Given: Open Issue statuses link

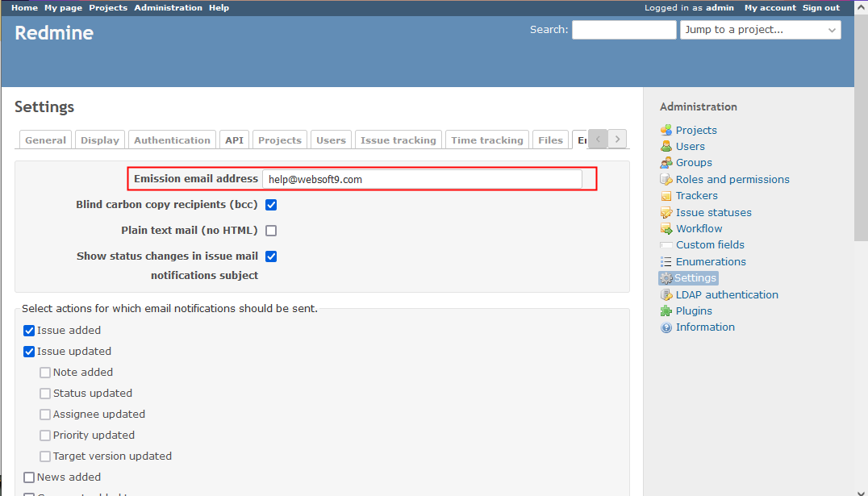Looking at the screenshot, I should click(x=714, y=213).
